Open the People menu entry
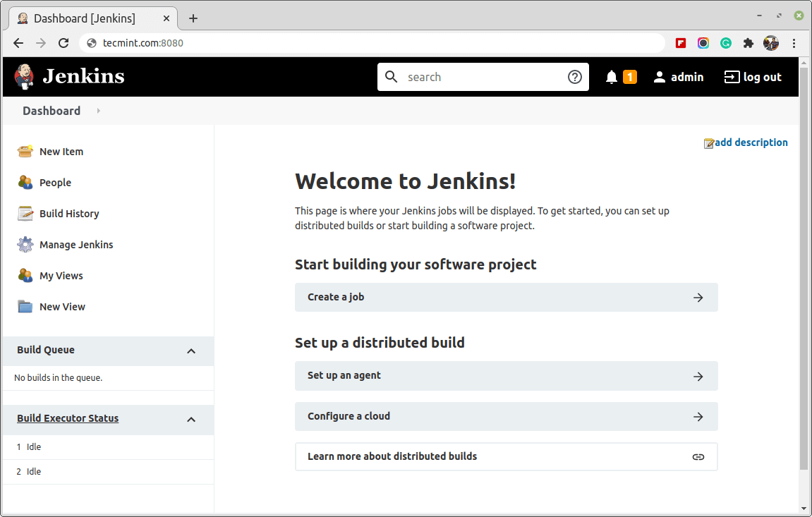Image resolution: width=812 pixels, height=517 pixels. 56,183
